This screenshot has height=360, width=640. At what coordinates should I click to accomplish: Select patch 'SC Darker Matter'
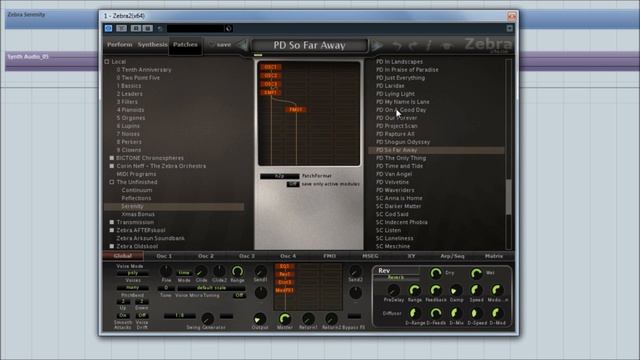[398, 206]
